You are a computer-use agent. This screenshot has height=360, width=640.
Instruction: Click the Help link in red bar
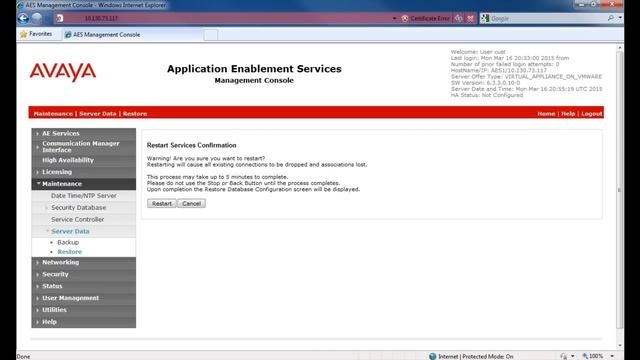click(568, 113)
